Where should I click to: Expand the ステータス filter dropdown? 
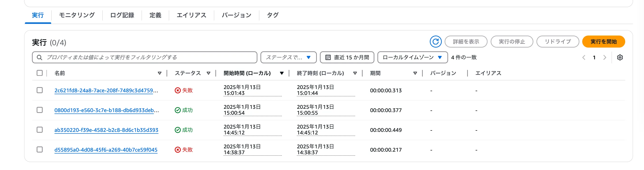pos(288,57)
